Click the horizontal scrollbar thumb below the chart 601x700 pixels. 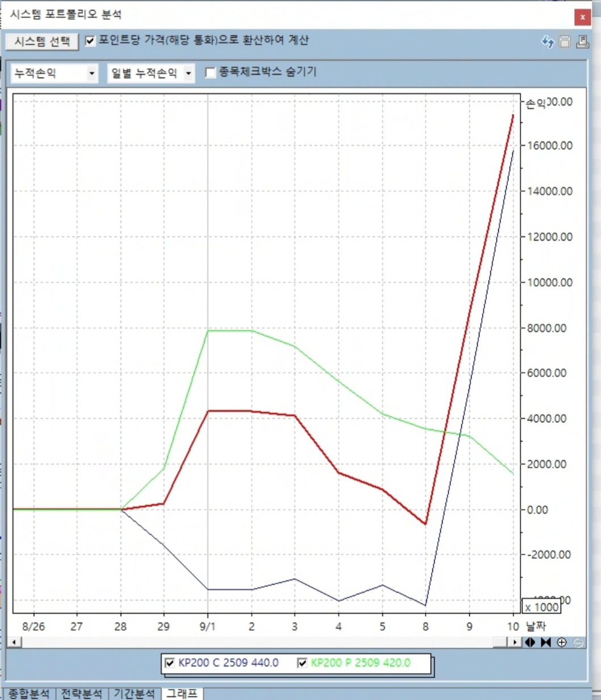(500, 642)
